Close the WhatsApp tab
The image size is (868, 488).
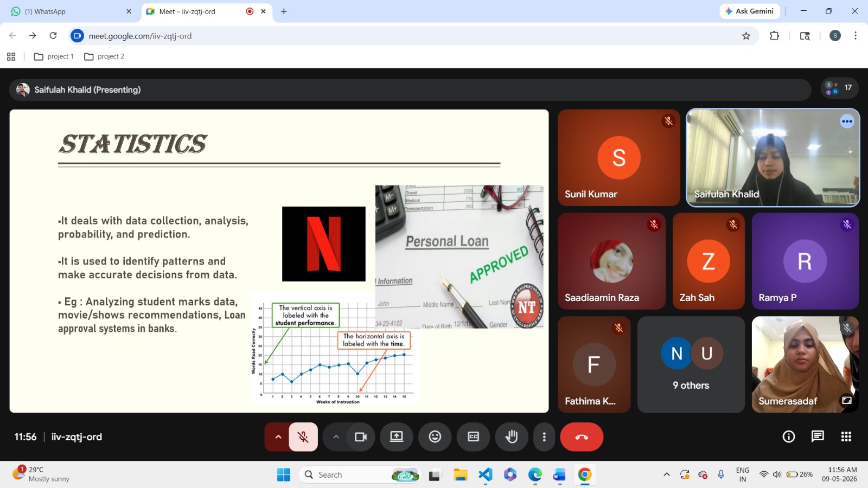coord(129,11)
